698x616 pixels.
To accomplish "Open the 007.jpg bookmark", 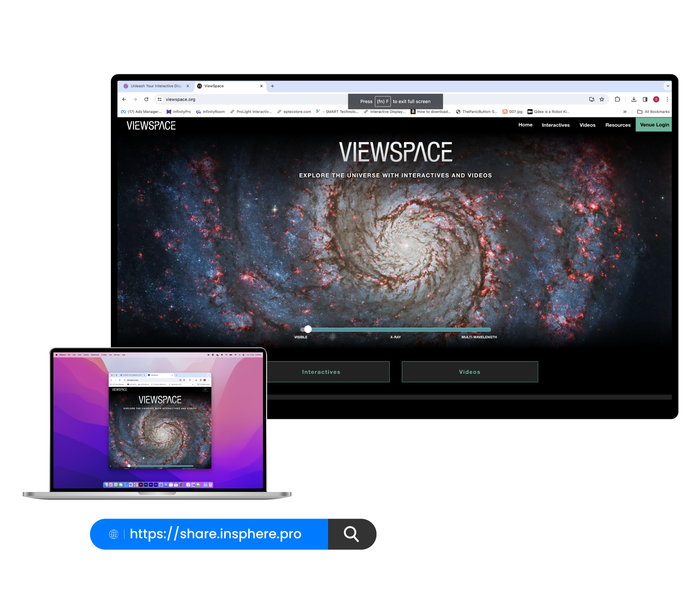I will click(x=512, y=112).
